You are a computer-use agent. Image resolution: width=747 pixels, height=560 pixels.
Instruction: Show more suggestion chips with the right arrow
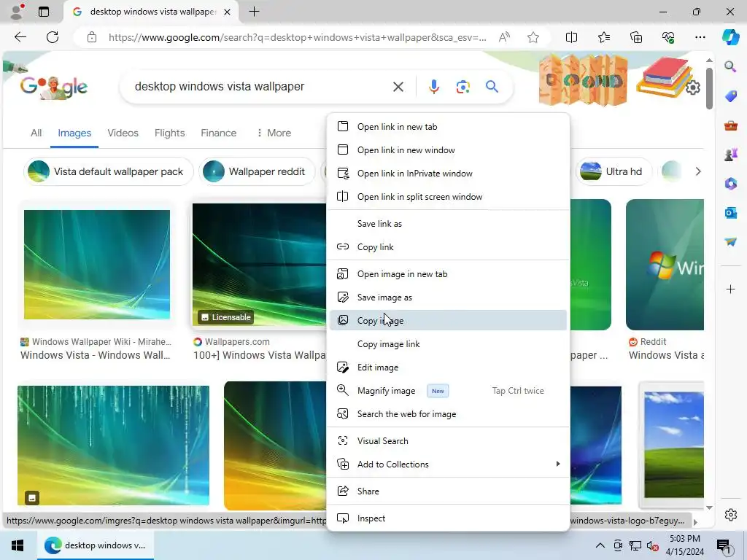click(x=698, y=171)
